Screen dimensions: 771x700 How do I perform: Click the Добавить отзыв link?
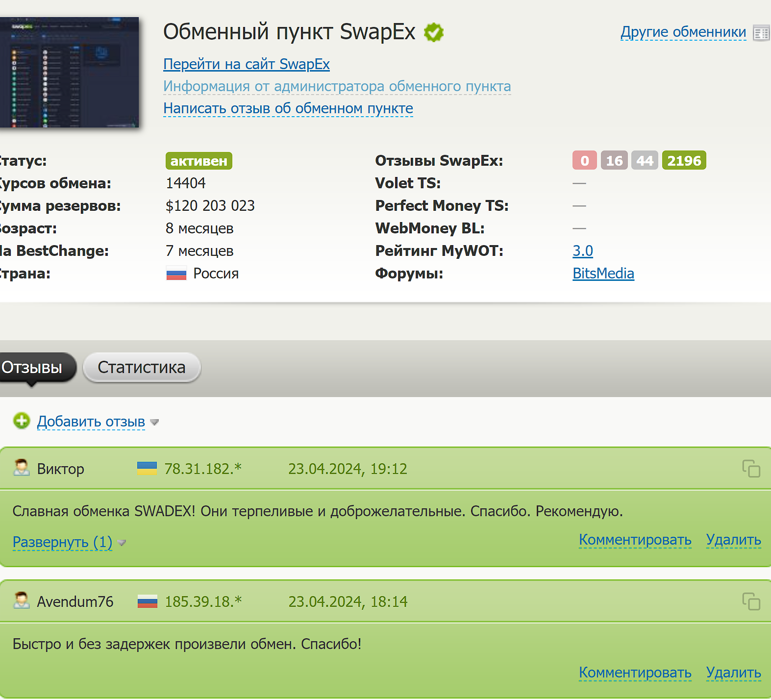click(91, 422)
